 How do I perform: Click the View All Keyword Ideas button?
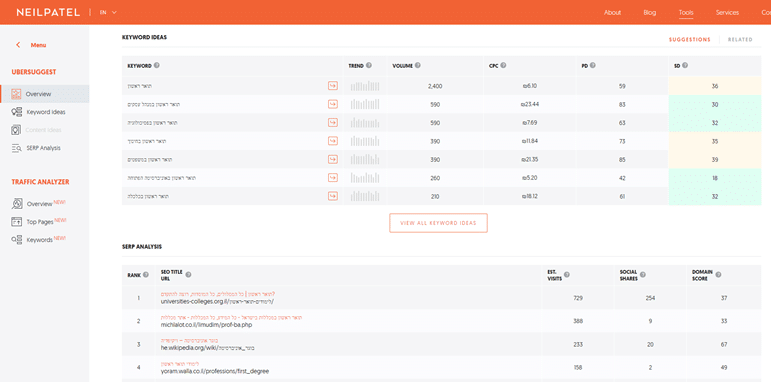pyautogui.click(x=438, y=223)
